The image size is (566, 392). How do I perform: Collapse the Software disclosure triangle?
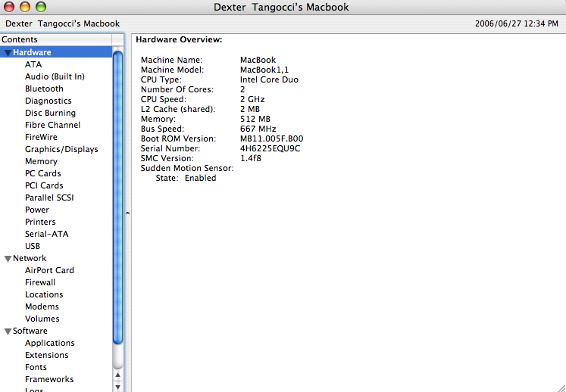pos(8,331)
